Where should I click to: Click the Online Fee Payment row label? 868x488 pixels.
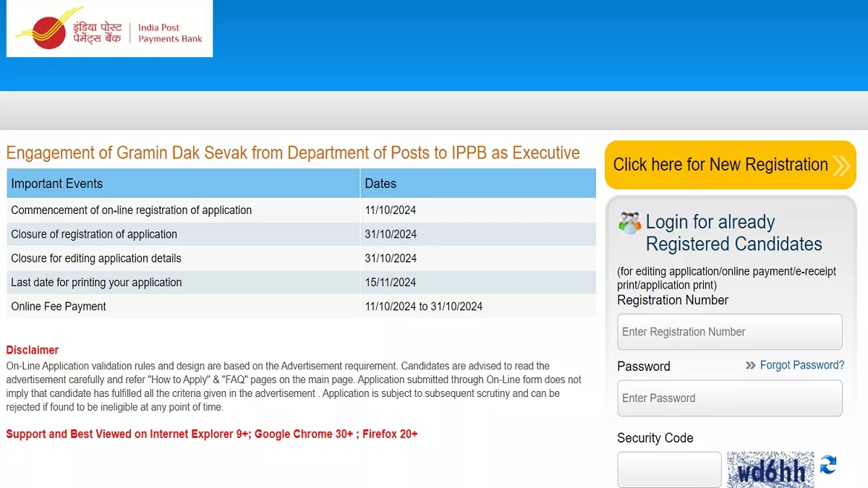pyautogui.click(x=59, y=307)
